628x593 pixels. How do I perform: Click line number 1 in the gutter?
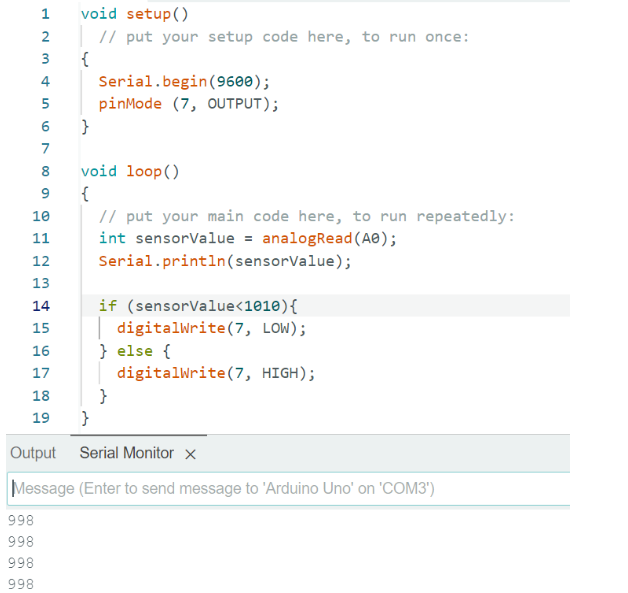45,14
